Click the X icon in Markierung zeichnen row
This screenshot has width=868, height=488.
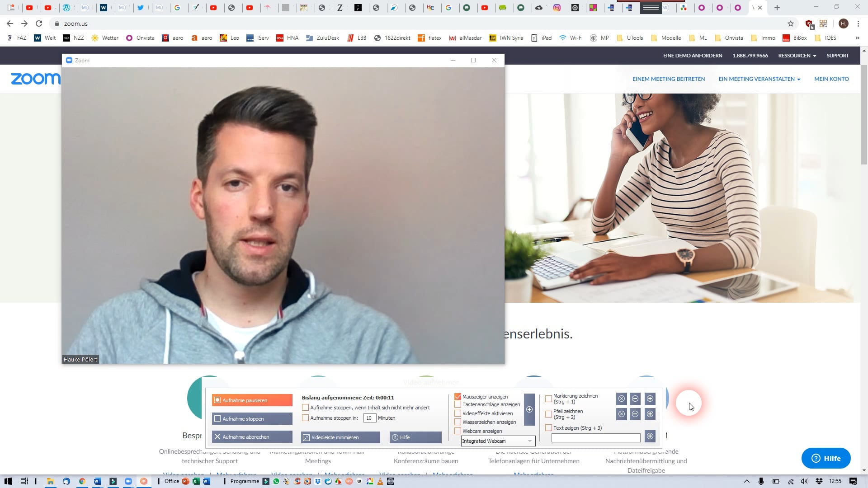click(x=622, y=399)
